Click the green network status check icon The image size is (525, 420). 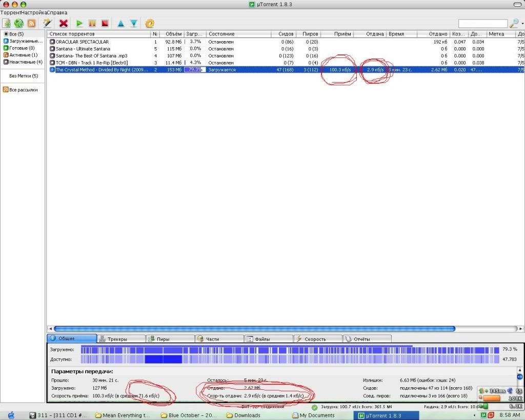314,407
